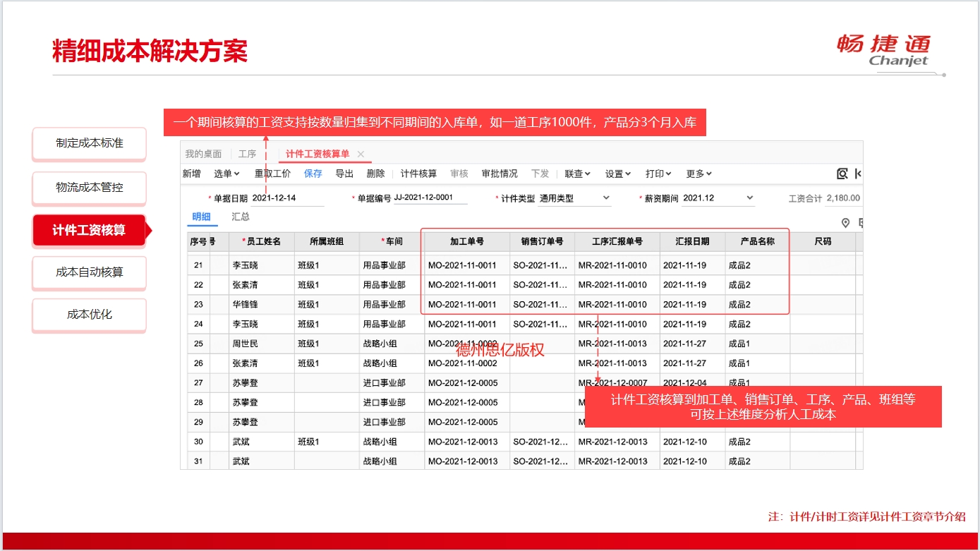Open the 打印 dropdown
Screen dimensions: 980x551
click(x=658, y=174)
